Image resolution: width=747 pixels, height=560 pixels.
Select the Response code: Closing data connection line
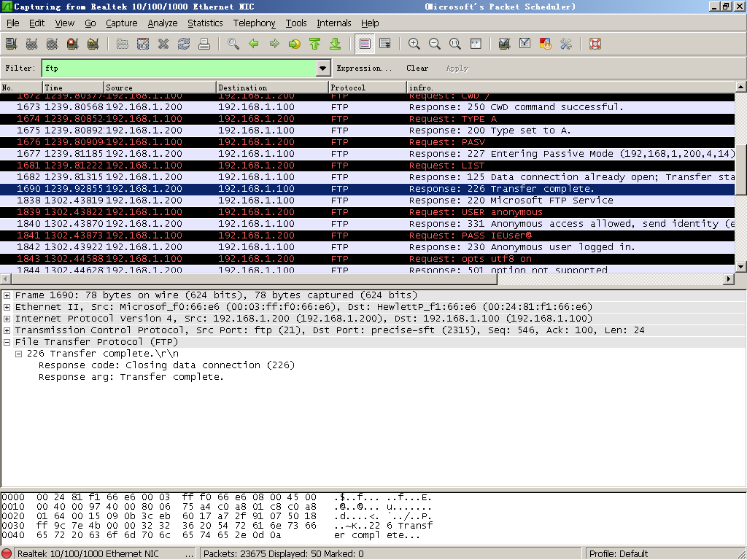click(x=167, y=365)
